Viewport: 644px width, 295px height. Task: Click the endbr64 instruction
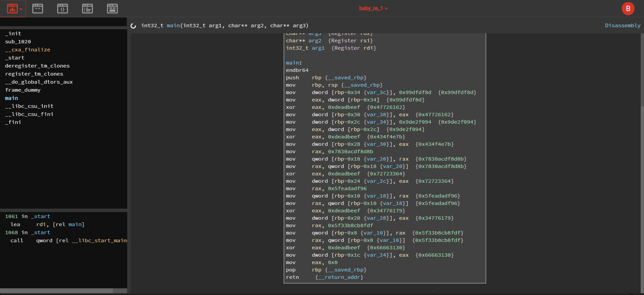coord(297,70)
